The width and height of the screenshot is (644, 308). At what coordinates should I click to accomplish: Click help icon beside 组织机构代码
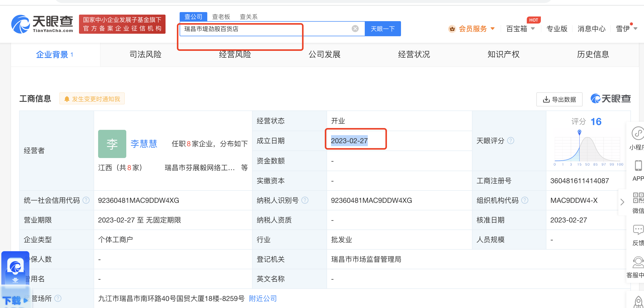pos(525,200)
